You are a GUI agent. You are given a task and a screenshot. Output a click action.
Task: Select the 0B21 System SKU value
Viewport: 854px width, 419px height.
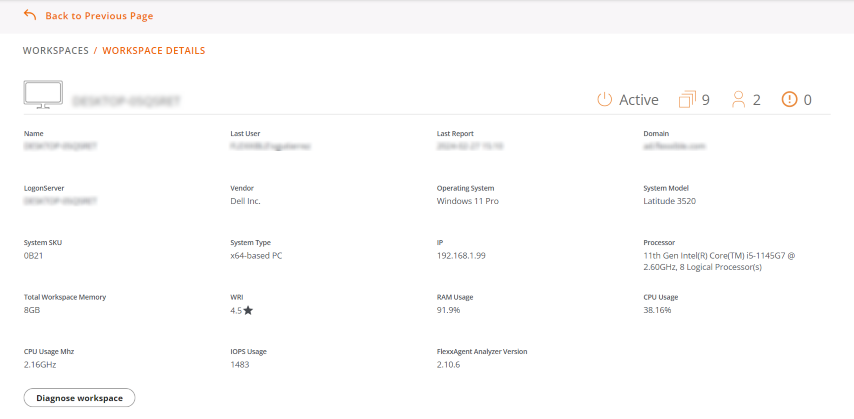pyautogui.click(x=34, y=256)
